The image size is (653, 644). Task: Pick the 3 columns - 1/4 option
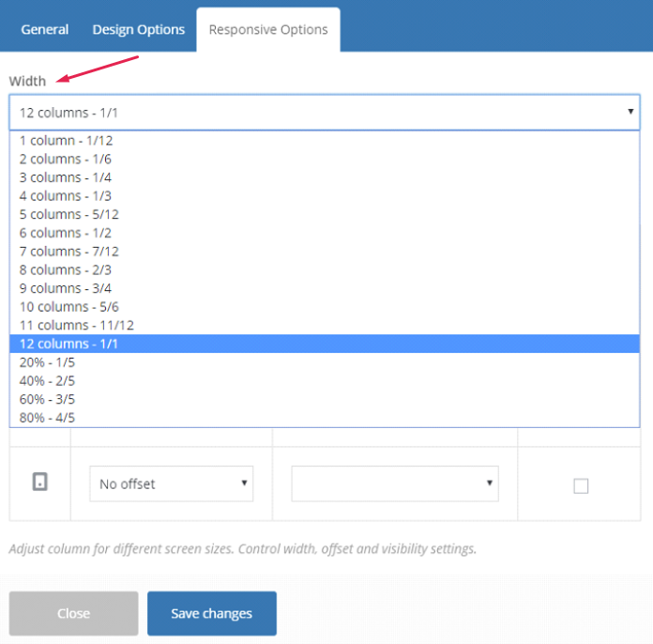[x=66, y=177]
